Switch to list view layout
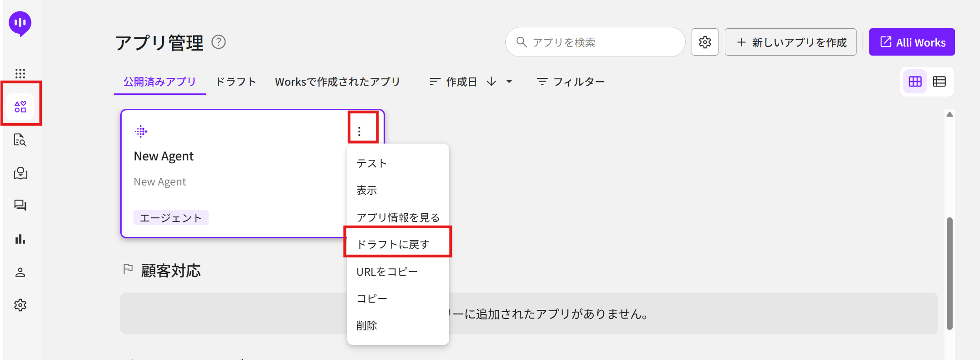The width and height of the screenshot is (980, 360). click(x=939, y=82)
